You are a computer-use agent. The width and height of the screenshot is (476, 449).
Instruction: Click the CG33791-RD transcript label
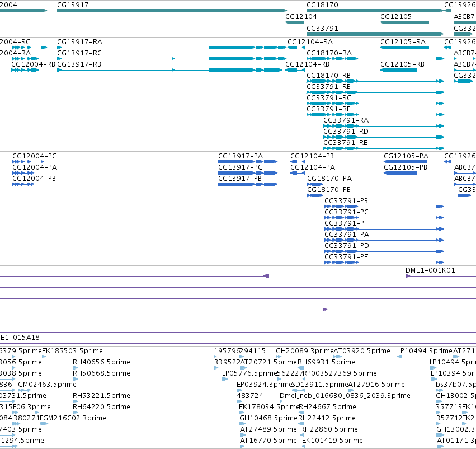click(x=346, y=131)
